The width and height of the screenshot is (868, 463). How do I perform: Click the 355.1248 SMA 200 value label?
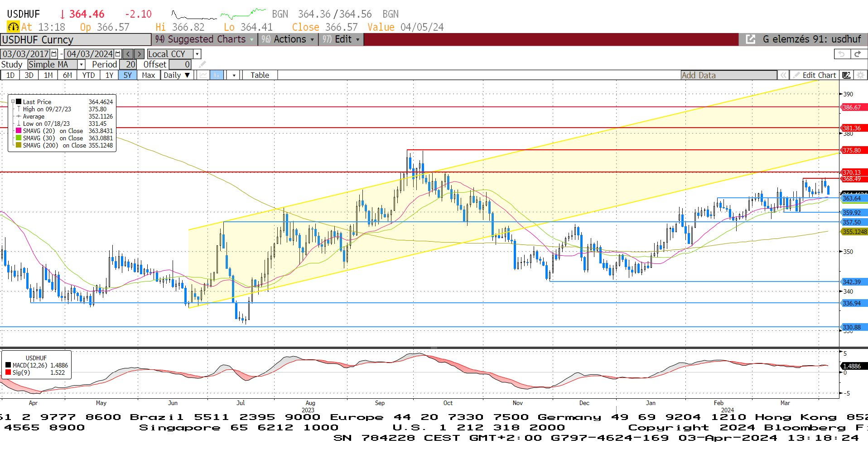coord(854,232)
